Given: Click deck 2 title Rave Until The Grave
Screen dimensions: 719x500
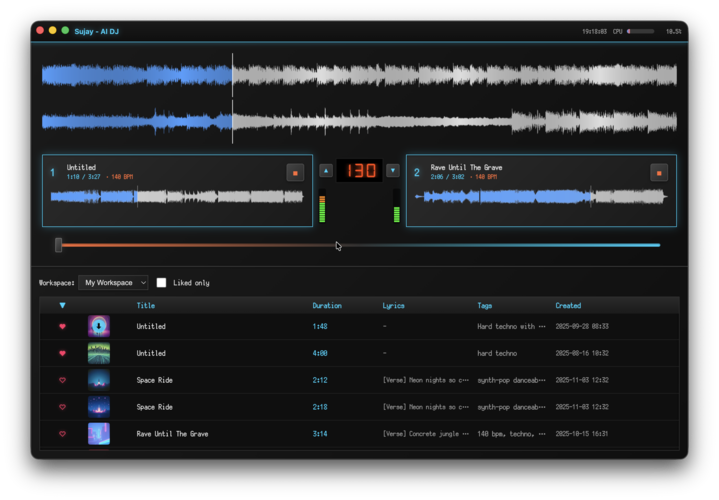Looking at the screenshot, I should [x=466, y=167].
